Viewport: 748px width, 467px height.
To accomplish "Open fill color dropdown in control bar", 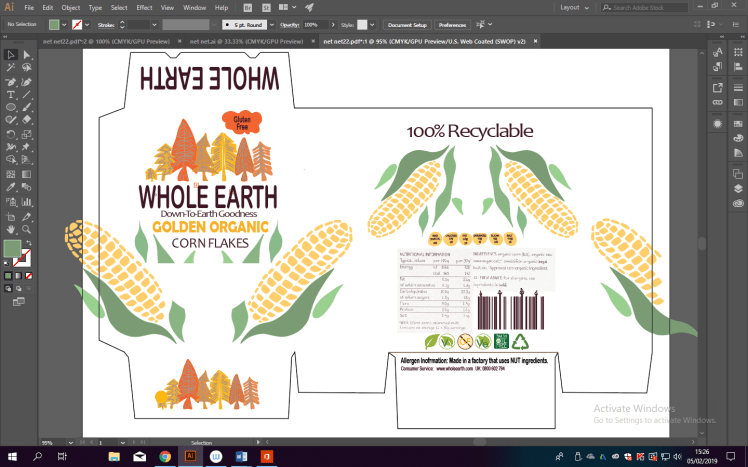I will click(64, 25).
